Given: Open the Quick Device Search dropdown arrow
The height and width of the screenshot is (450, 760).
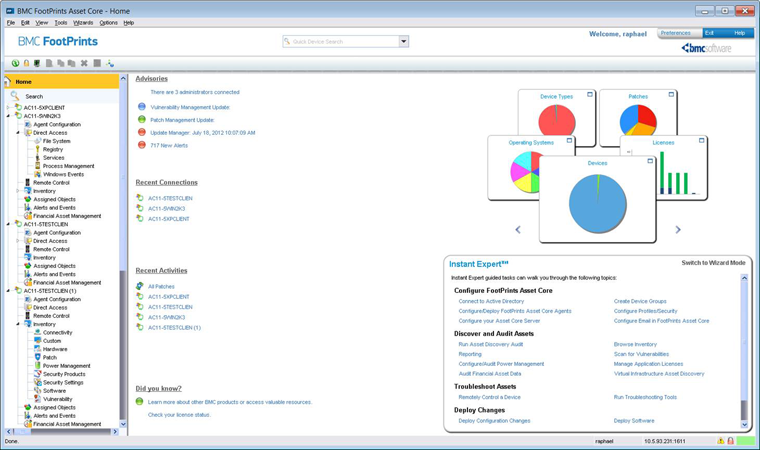Looking at the screenshot, I should pyautogui.click(x=403, y=42).
